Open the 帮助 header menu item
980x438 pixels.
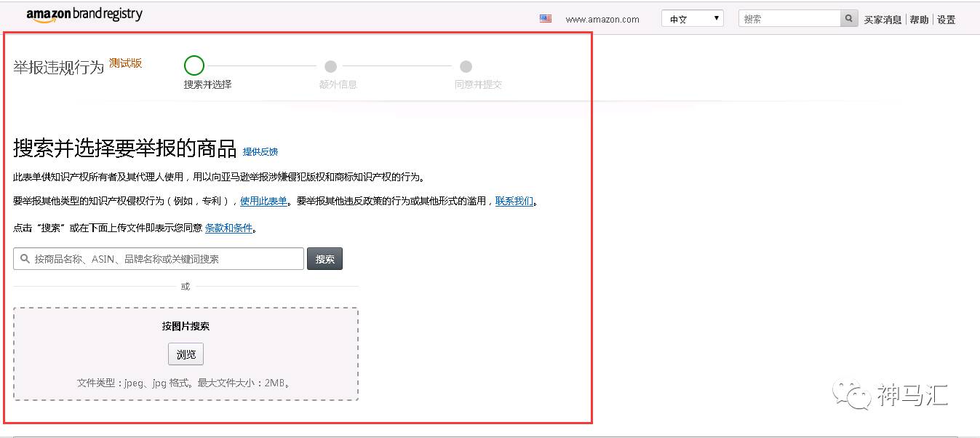point(919,20)
